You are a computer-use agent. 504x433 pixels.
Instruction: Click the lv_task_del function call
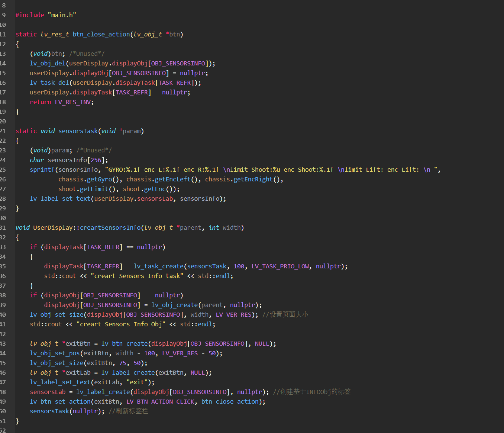[x=49, y=83]
